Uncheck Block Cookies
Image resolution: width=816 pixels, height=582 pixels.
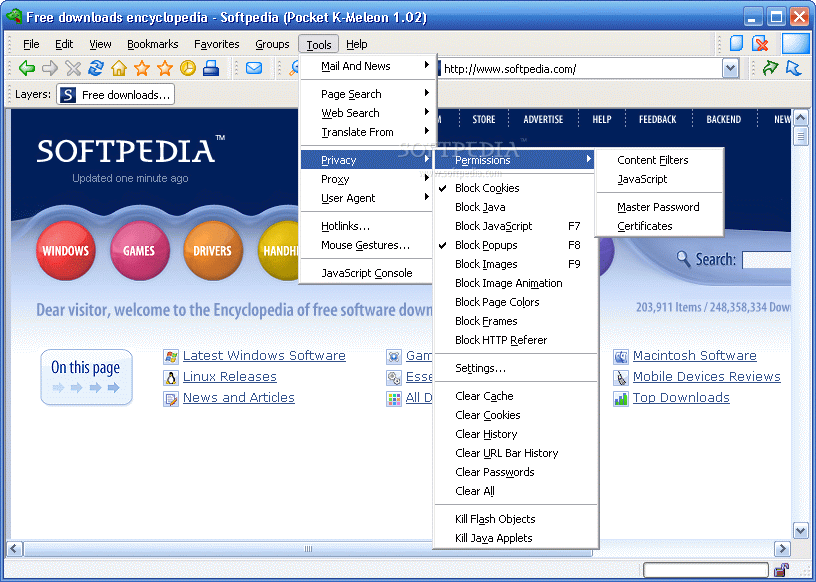click(515, 188)
